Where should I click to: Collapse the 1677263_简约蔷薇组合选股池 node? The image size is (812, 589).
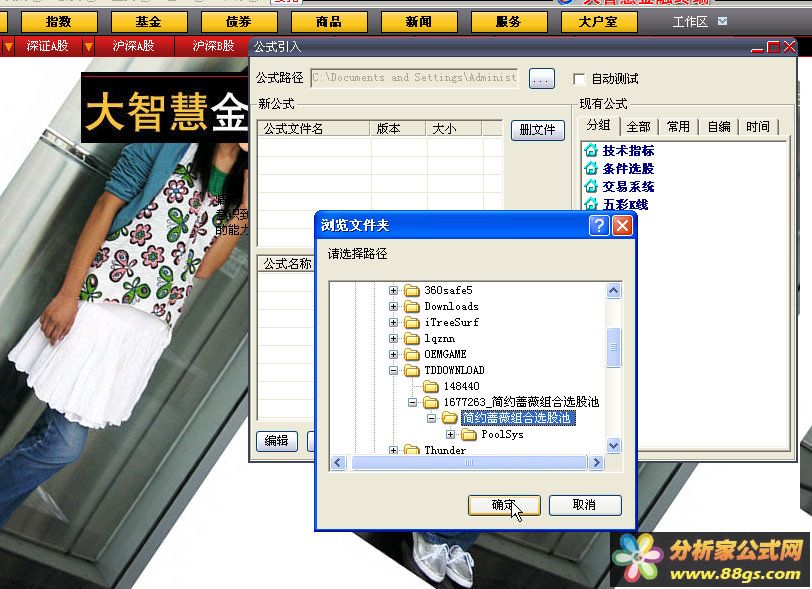coord(412,402)
